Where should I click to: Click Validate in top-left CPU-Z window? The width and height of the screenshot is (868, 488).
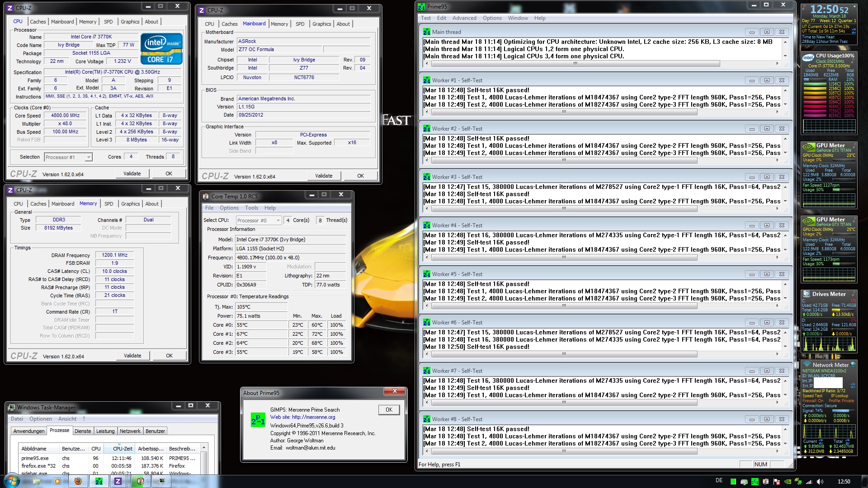pos(132,174)
